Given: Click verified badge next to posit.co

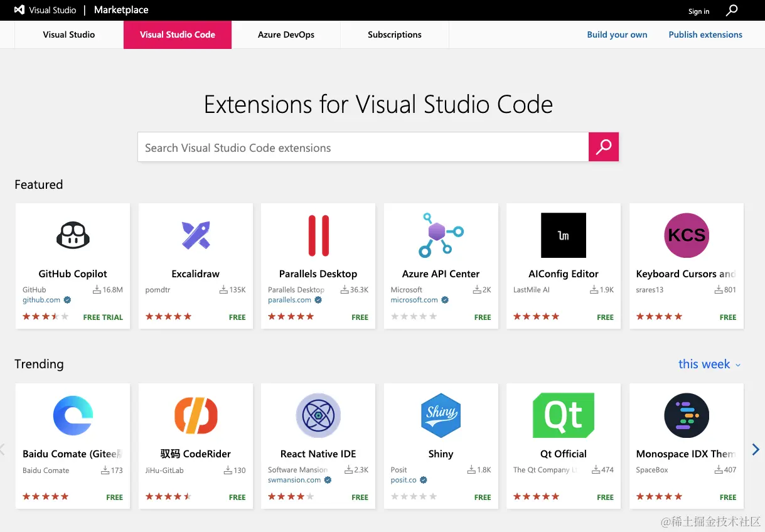Looking at the screenshot, I should (423, 481).
